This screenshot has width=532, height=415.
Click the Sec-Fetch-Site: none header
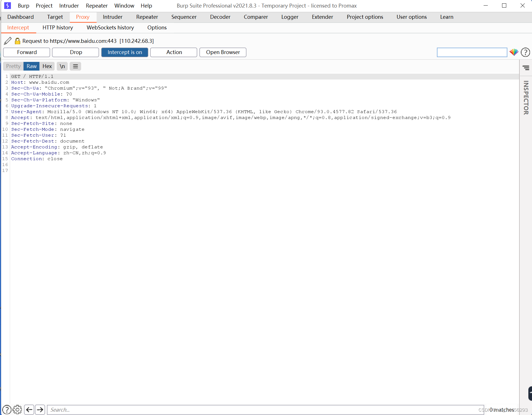42,123
